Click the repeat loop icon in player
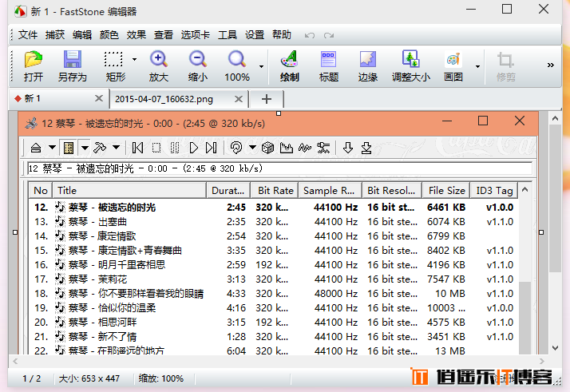 tap(236, 148)
